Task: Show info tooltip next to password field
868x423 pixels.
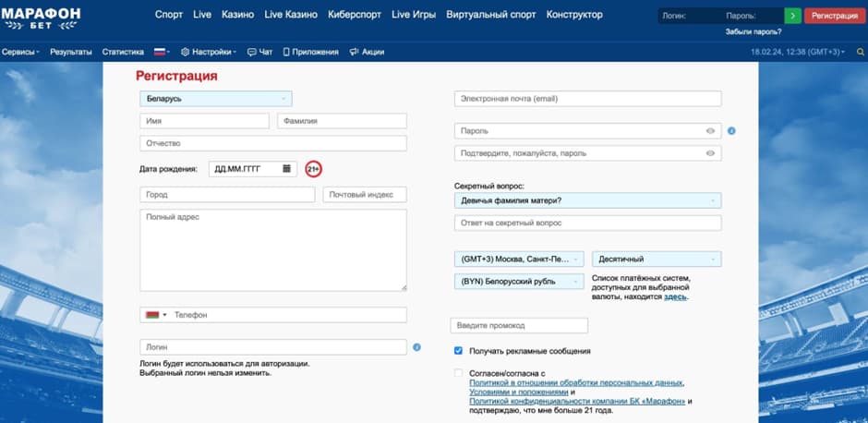Action: click(731, 131)
